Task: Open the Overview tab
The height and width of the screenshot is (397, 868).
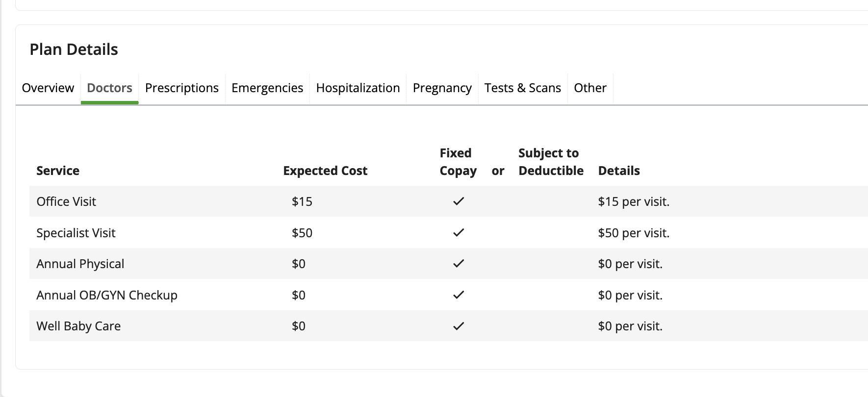Action: (x=48, y=88)
